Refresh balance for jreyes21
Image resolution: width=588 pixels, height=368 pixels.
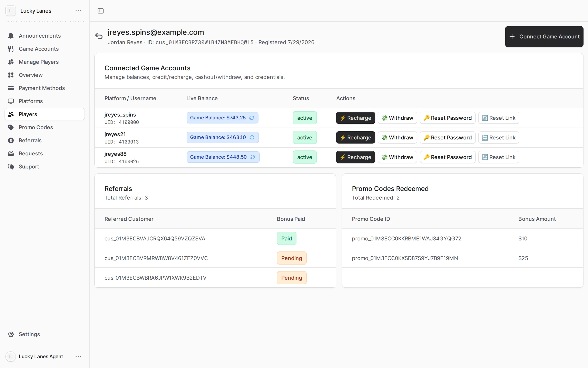pos(252,138)
